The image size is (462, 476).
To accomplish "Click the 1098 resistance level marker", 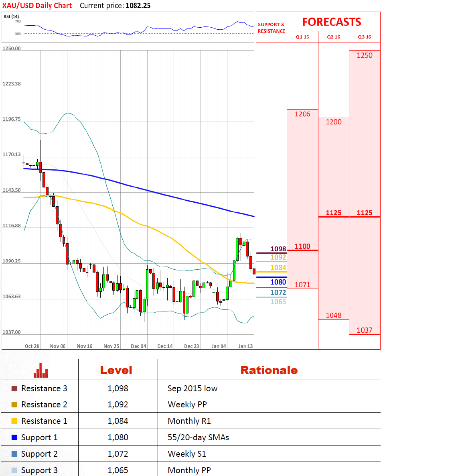I will (x=278, y=249).
